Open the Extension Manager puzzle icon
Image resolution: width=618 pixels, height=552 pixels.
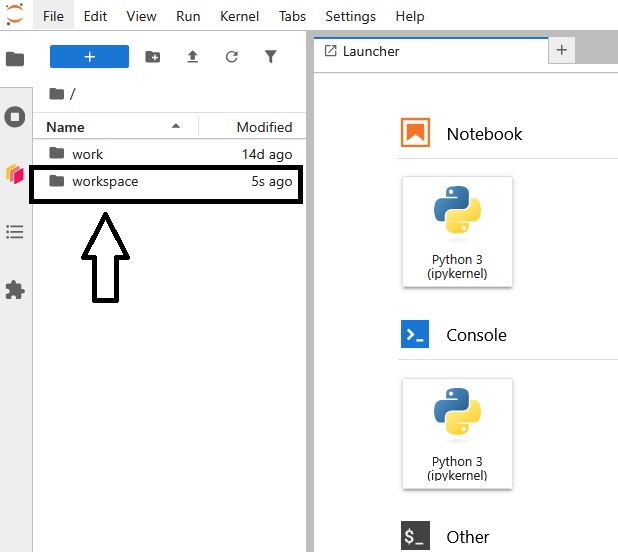point(15,290)
